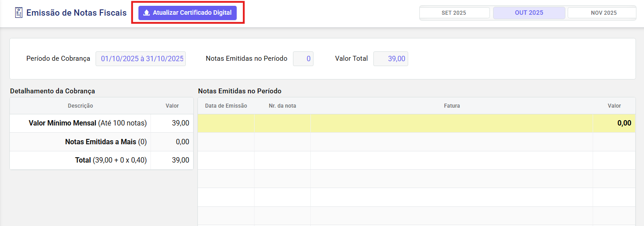Switch to the SET 2025 tab
The width and height of the screenshot is (644, 226).
tap(454, 13)
